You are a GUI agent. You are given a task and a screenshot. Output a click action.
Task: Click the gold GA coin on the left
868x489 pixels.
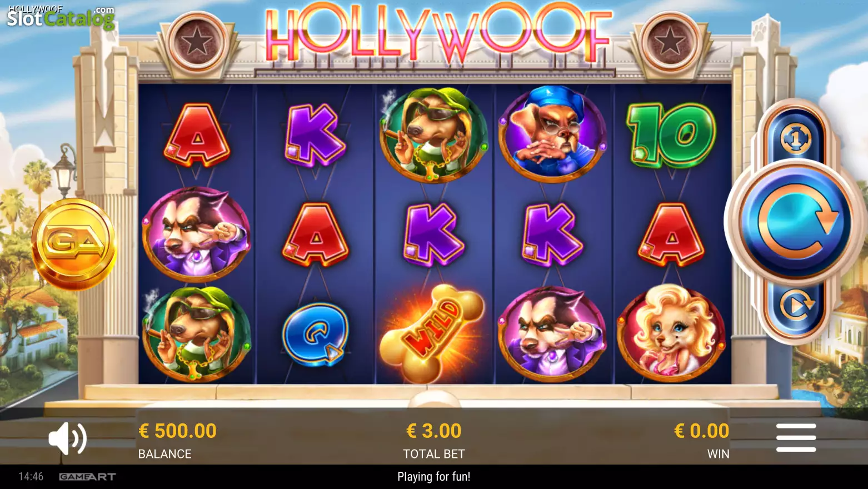pyautogui.click(x=74, y=243)
